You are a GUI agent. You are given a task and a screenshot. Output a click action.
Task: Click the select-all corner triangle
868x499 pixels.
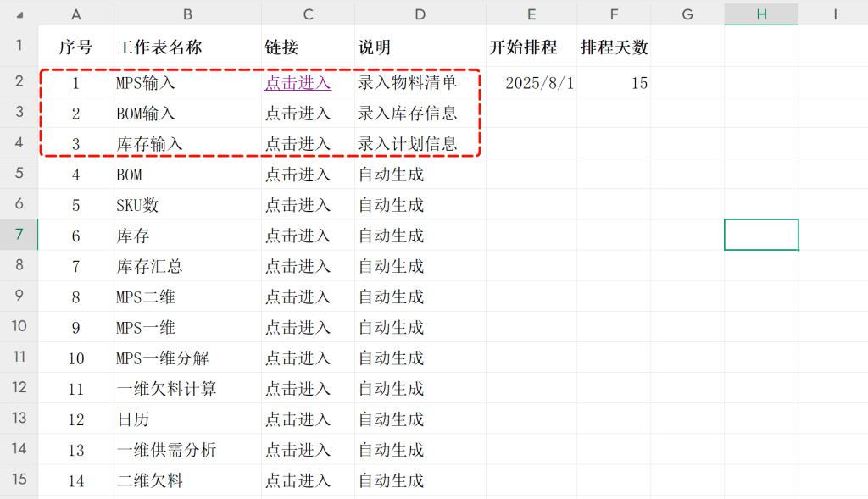coord(20,15)
